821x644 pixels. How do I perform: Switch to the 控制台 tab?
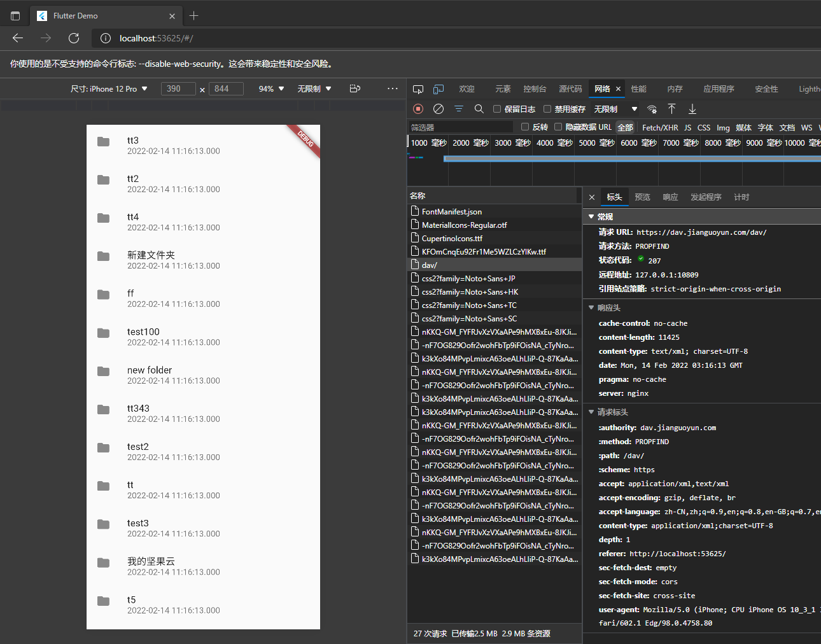(x=535, y=89)
